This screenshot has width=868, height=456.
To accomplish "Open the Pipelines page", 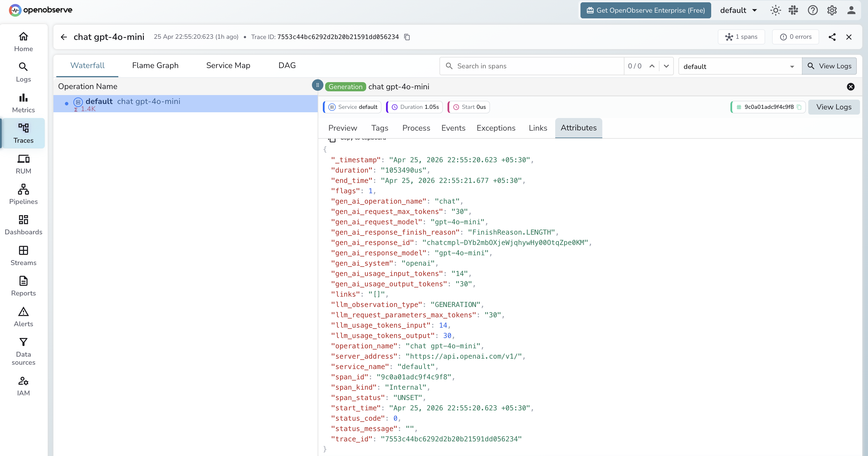I will point(23,194).
